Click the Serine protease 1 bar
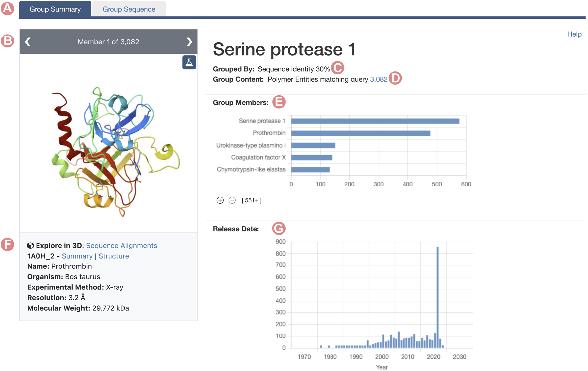The width and height of the screenshot is (588, 371). coord(375,121)
